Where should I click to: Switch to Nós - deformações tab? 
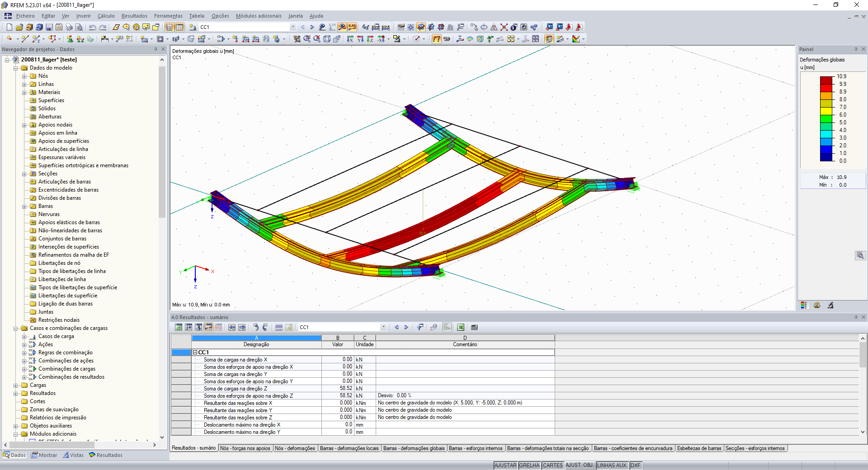tap(295, 448)
